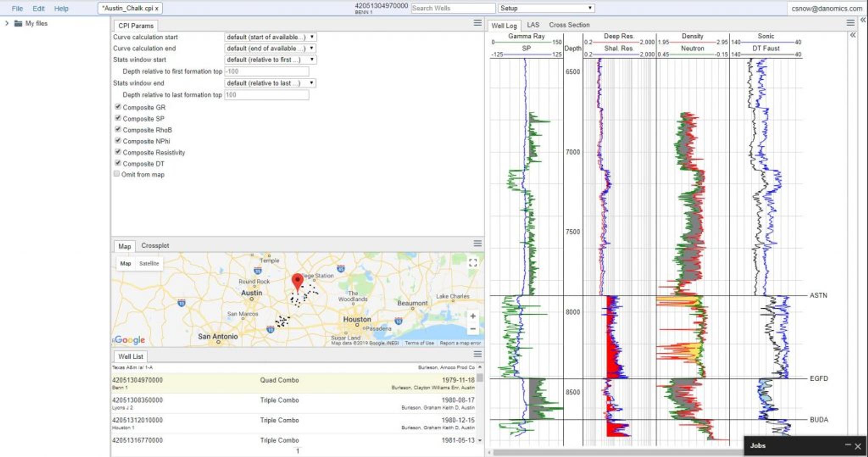Open the Curve calculation start dropdown

click(x=270, y=37)
